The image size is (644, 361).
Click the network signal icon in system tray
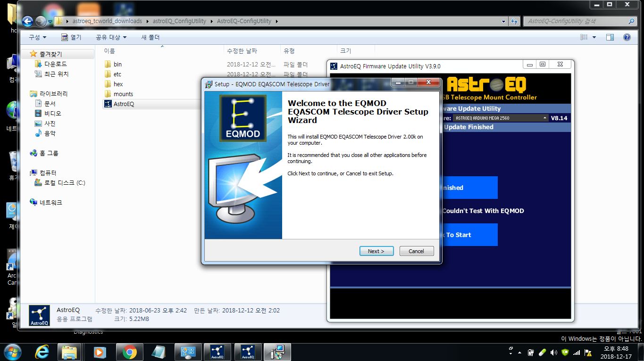click(576, 352)
